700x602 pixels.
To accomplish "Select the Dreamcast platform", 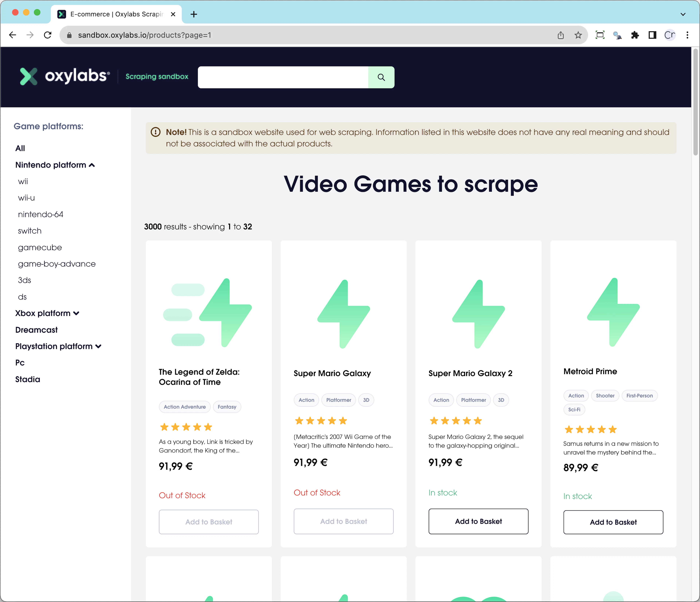I will [36, 330].
